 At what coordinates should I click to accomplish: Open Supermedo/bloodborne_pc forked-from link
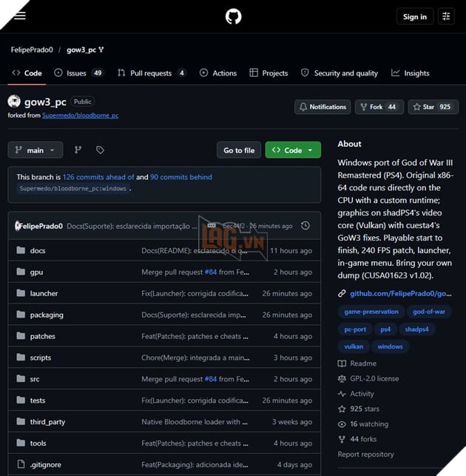(81, 115)
